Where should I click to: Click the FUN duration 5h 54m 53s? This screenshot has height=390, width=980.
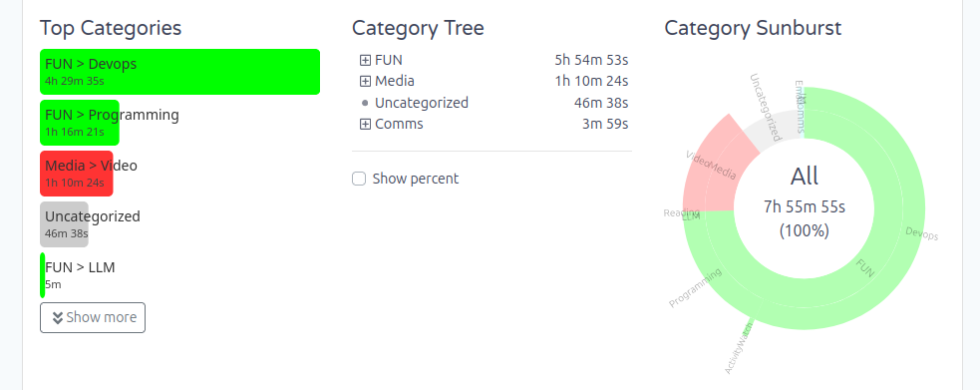(591, 61)
